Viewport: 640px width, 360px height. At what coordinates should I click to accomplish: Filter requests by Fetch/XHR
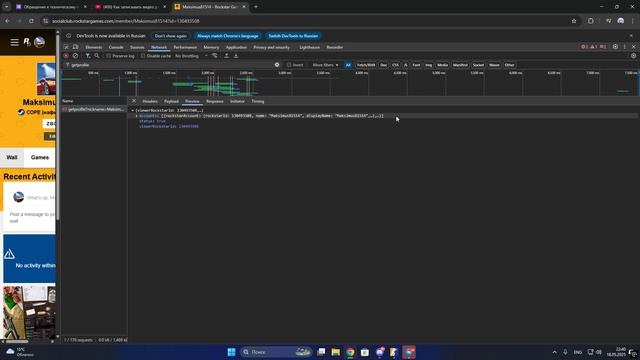[366, 65]
